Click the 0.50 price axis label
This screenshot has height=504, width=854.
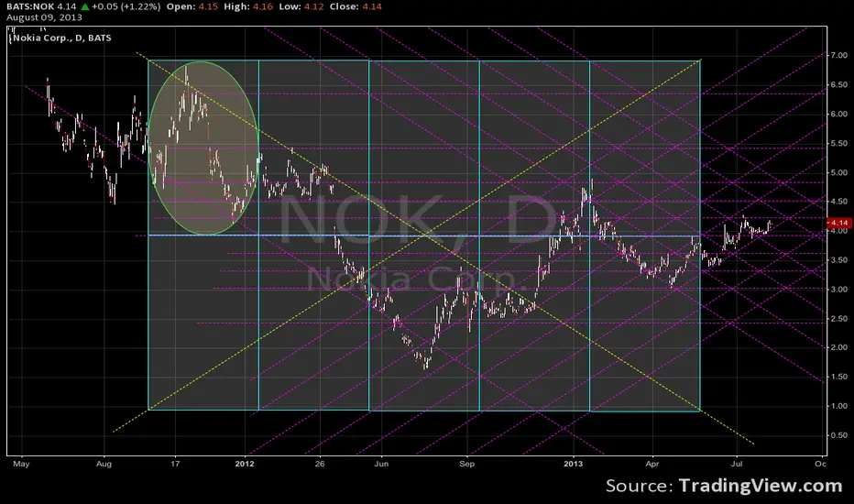(838, 434)
